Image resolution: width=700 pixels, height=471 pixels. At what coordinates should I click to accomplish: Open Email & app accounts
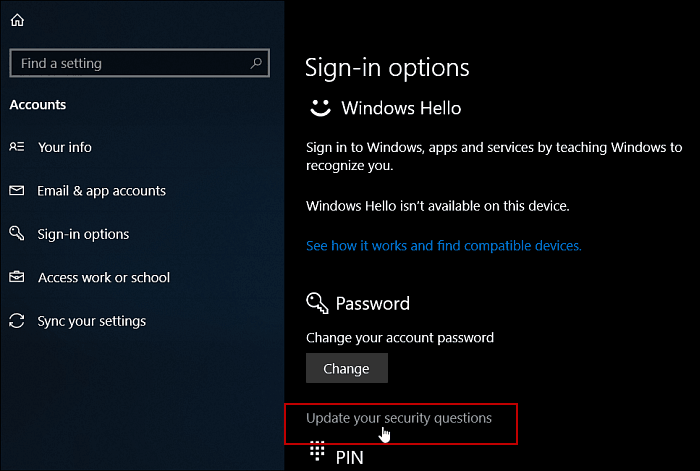101,191
